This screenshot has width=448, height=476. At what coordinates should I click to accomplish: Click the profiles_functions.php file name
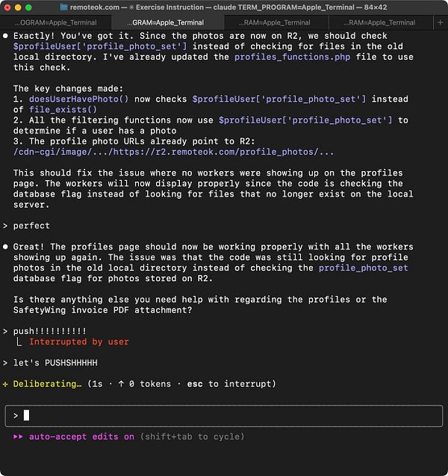[293, 57]
